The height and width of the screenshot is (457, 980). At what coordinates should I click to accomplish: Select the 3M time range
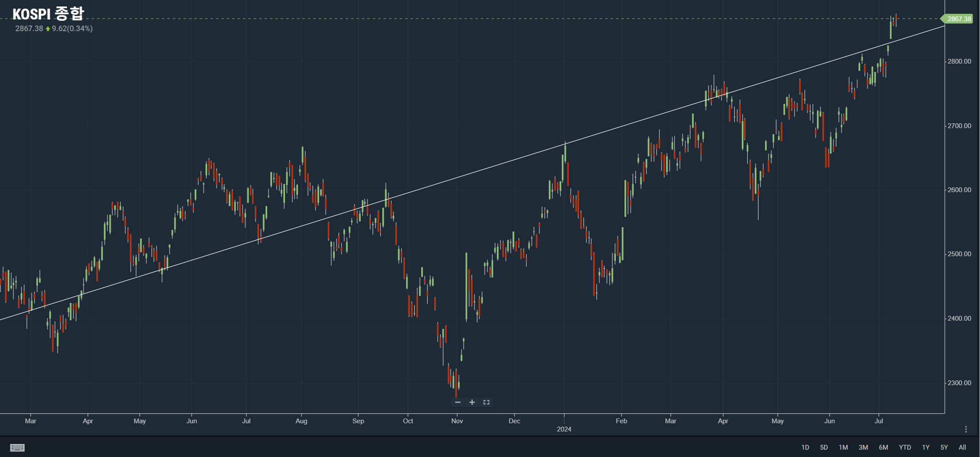tap(863, 447)
